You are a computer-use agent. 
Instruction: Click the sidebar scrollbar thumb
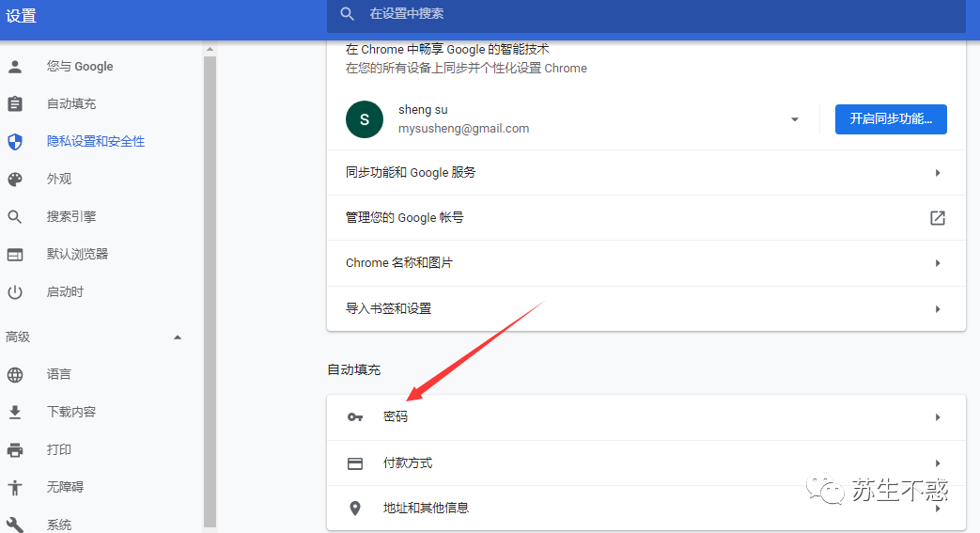[210, 291]
